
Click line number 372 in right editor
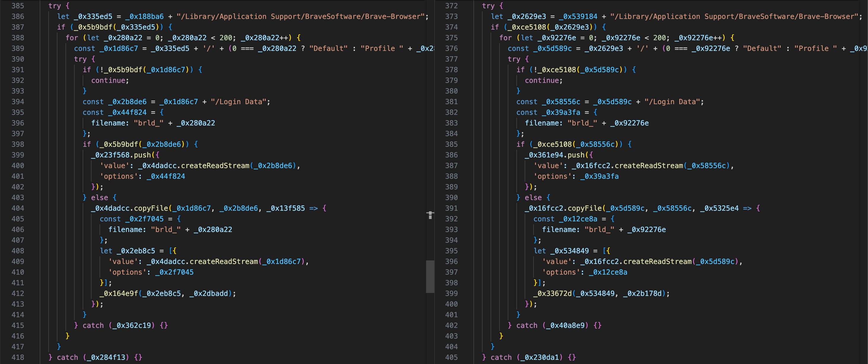pyautogui.click(x=451, y=6)
